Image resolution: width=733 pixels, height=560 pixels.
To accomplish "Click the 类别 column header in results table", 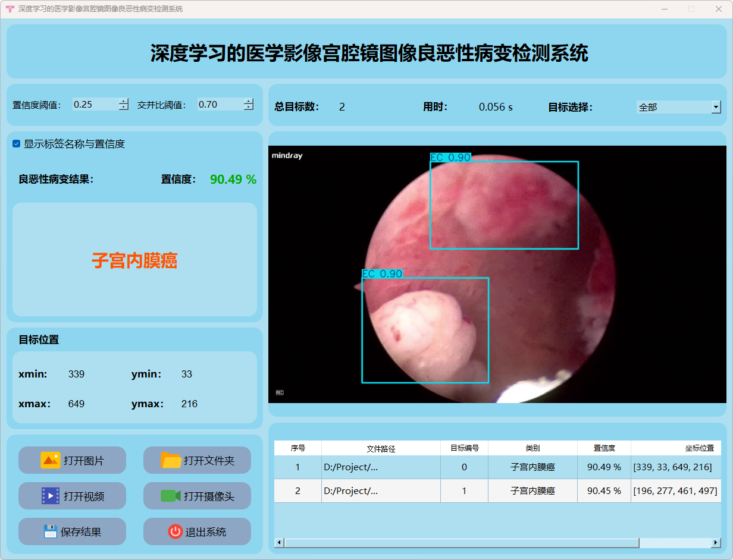I will [x=532, y=448].
